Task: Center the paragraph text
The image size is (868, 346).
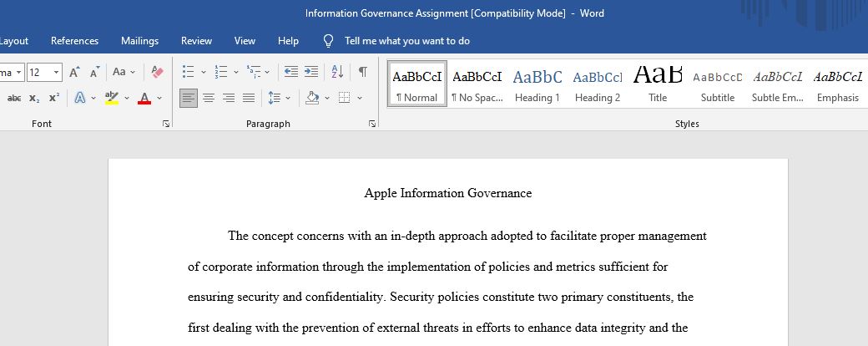Action: tap(209, 98)
